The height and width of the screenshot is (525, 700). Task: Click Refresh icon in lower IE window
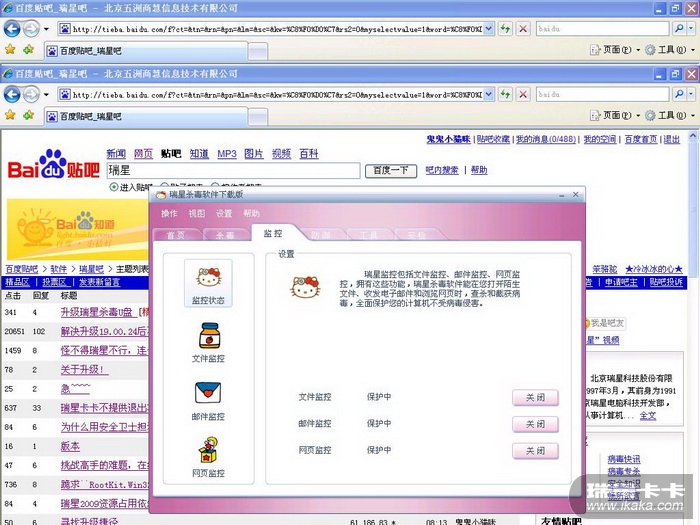pyautogui.click(x=505, y=94)
